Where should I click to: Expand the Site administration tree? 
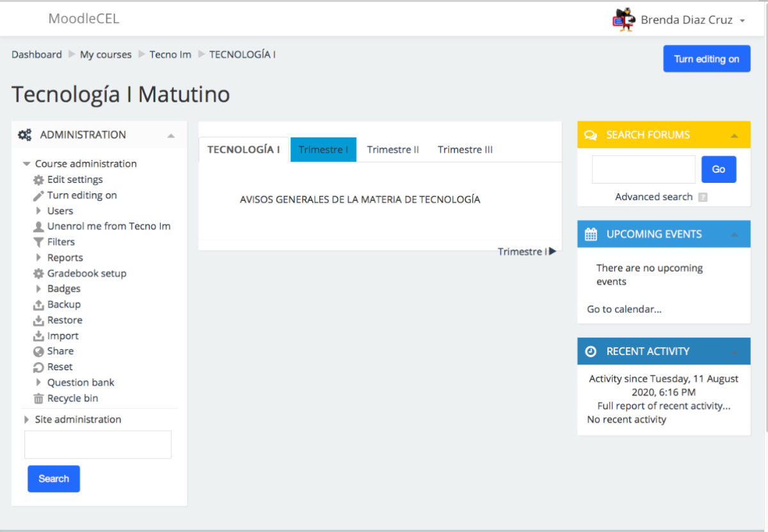[27, 419]
